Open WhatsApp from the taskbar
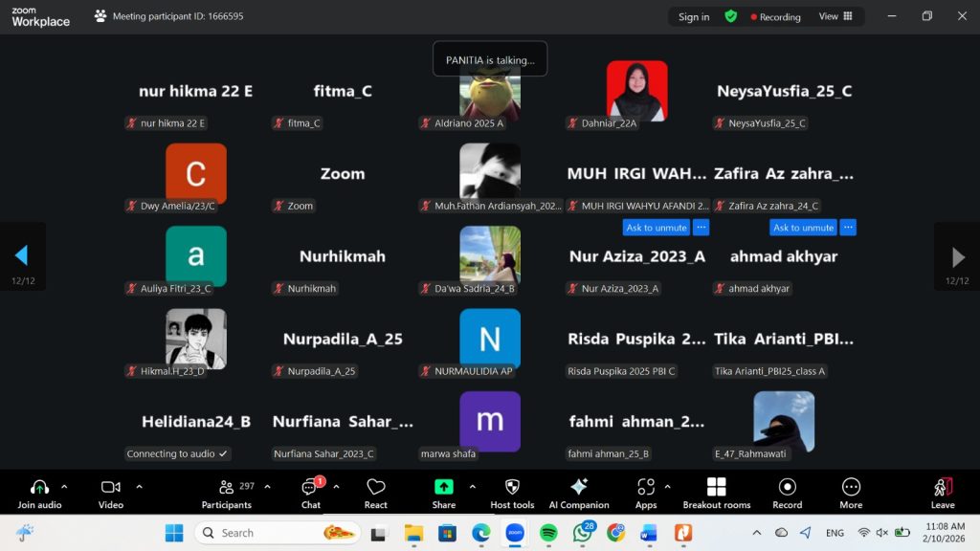 pyautogui.click(x=582, y=533)
